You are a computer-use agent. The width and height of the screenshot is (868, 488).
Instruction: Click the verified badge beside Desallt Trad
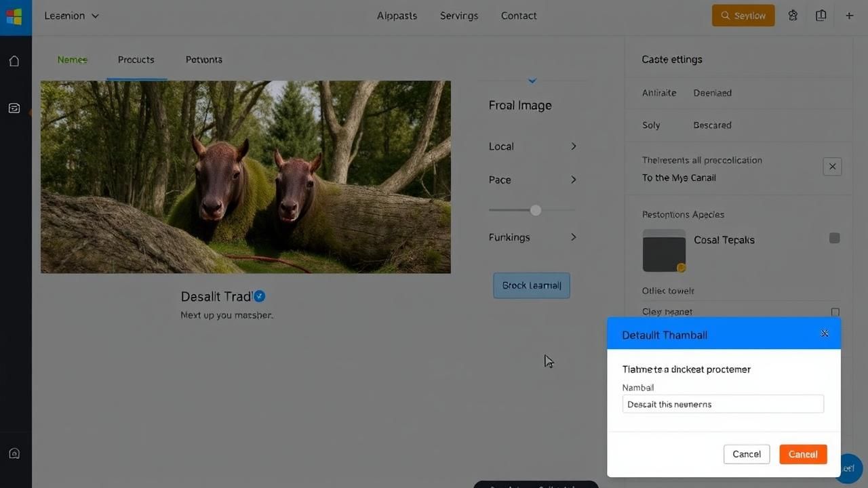(x=260, y=296)
